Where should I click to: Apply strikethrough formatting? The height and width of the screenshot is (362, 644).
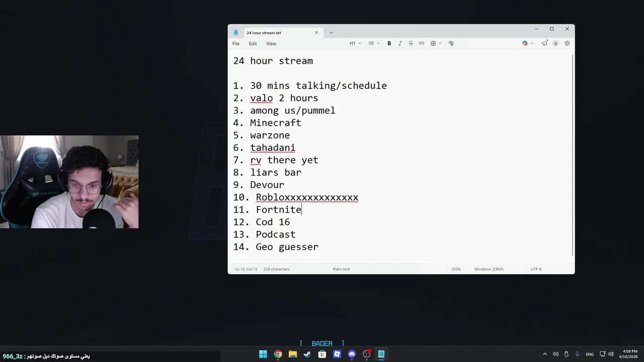pos(411,43)
